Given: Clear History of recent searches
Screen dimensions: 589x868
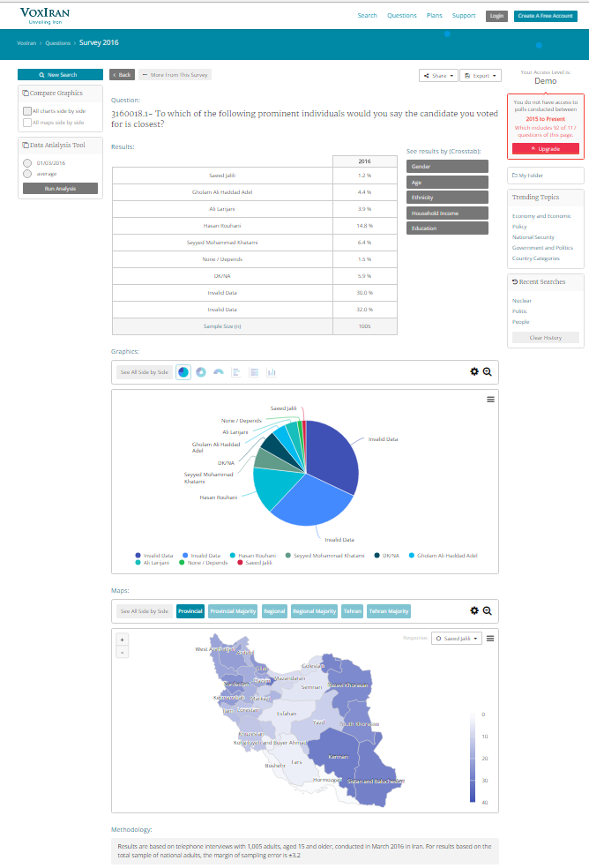Looking at the screenshot, I should [x=546, y=338].
